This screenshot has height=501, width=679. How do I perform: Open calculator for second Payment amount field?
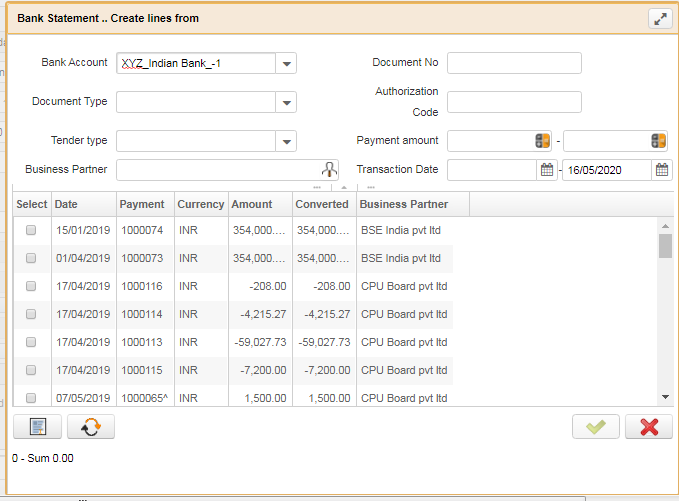coord(658,141)
